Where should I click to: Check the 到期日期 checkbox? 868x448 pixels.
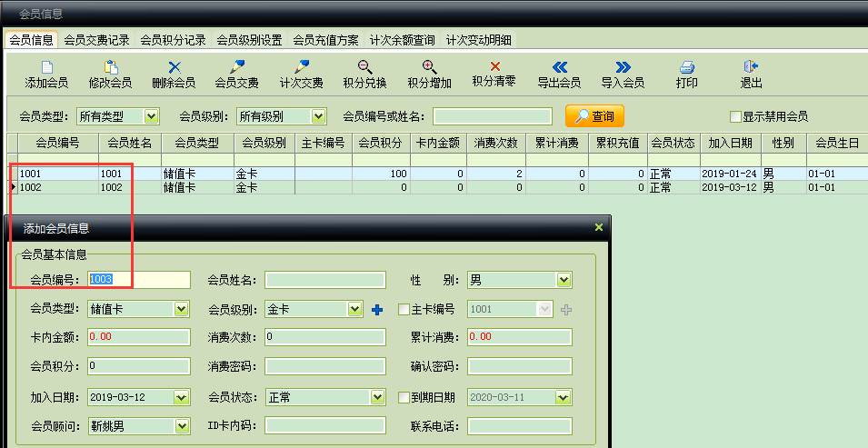point(404,398)
